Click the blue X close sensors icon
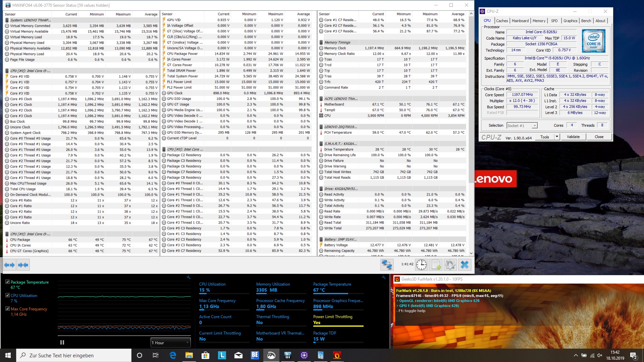This screenshot has width=644, height=362. pos(465,265)
